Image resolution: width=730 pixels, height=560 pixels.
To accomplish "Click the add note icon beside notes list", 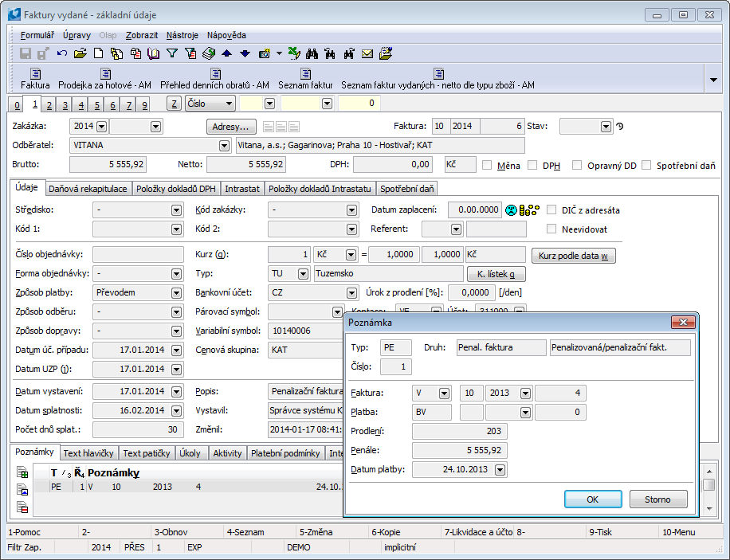I will (x=22, y=473).
